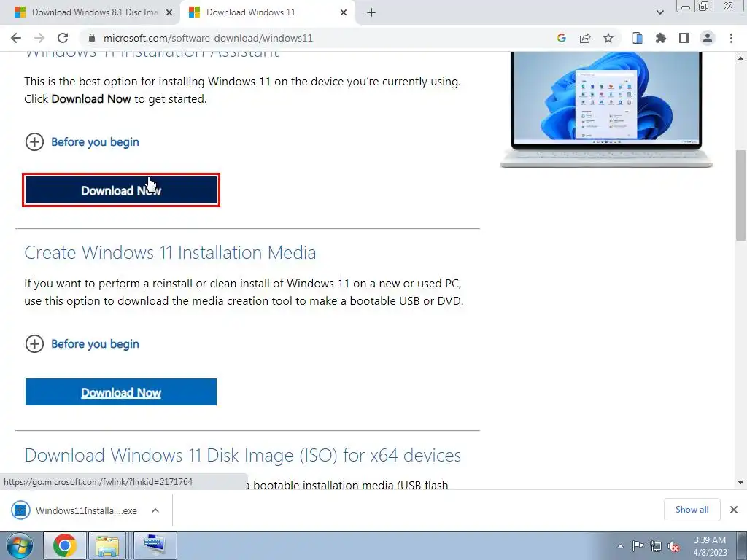Bookmark this page with the star icon

click(x=608, y=38)
